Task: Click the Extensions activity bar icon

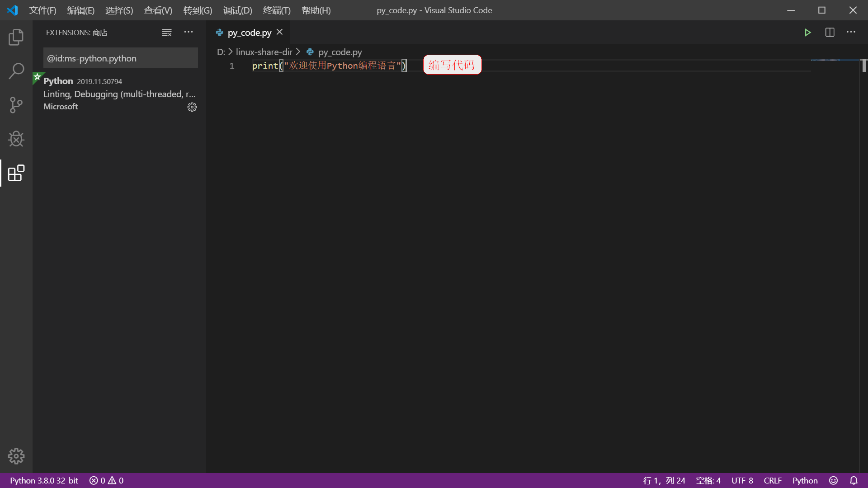Action: pos(16,173)
